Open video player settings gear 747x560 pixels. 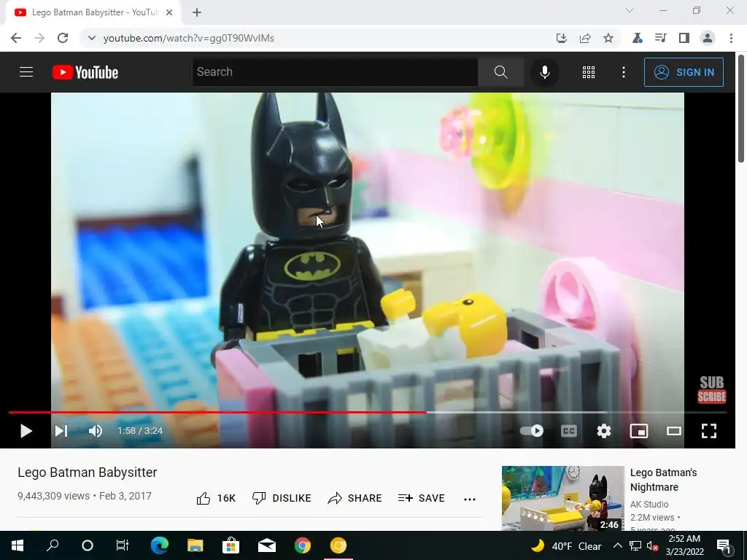[x=603, y=431]
